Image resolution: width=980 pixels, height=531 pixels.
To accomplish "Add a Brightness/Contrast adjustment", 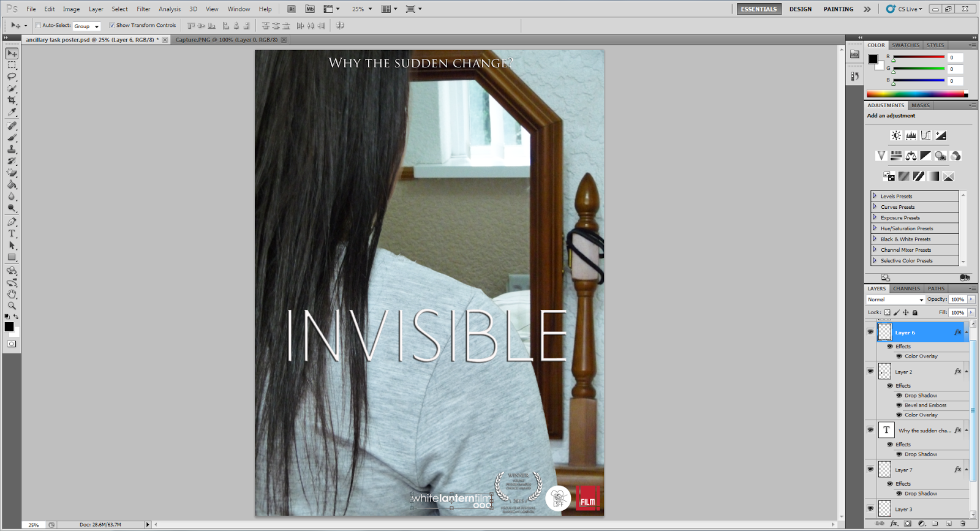I will (896, 135).
